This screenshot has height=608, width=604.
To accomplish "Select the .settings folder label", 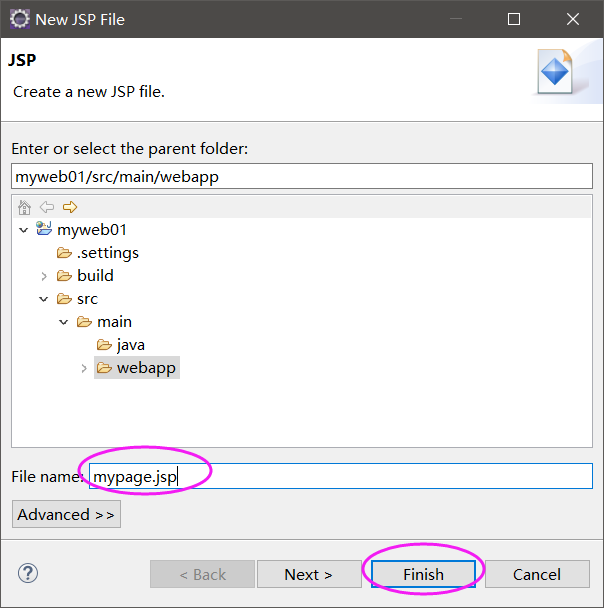I will coord(108,253).
